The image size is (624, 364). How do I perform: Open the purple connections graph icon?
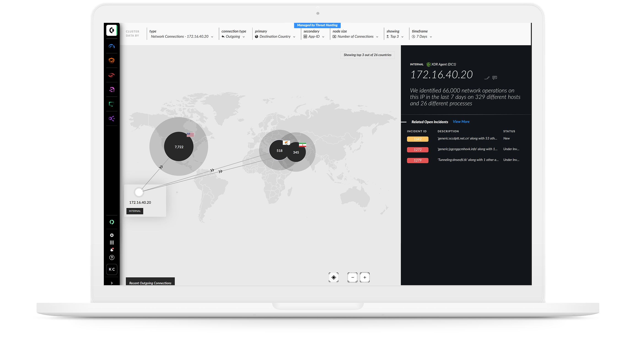click(112, 119)
